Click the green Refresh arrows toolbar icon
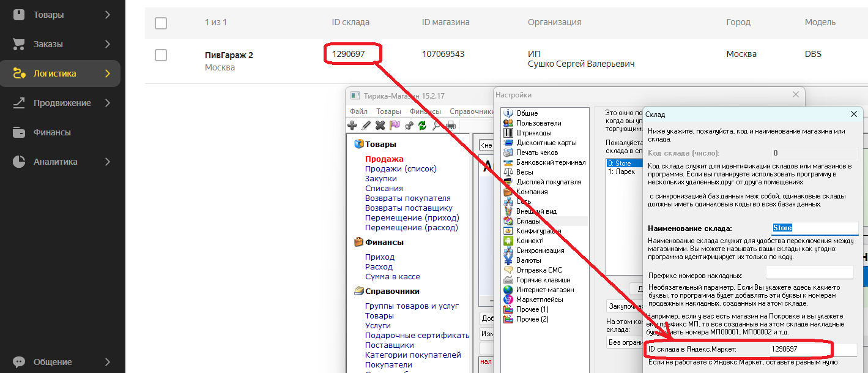This screenshot has height=373, width=868. (422, 126)
